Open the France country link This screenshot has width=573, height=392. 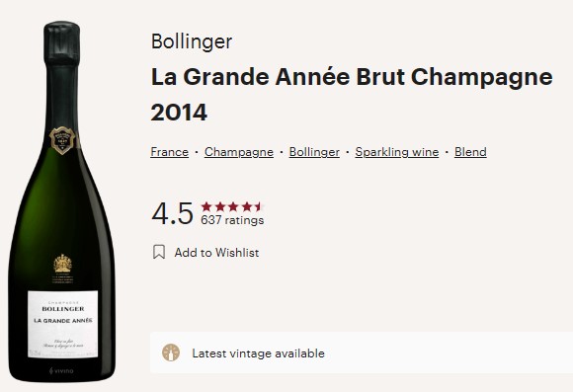[170, 152]
